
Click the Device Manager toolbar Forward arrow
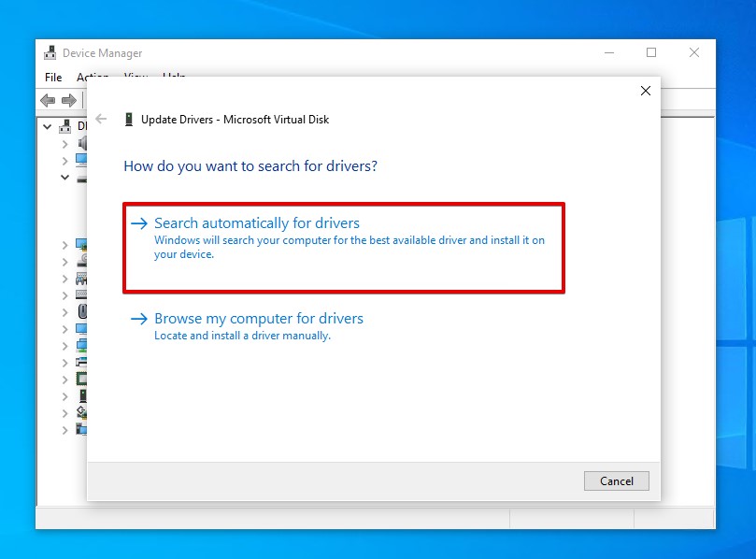68,100
